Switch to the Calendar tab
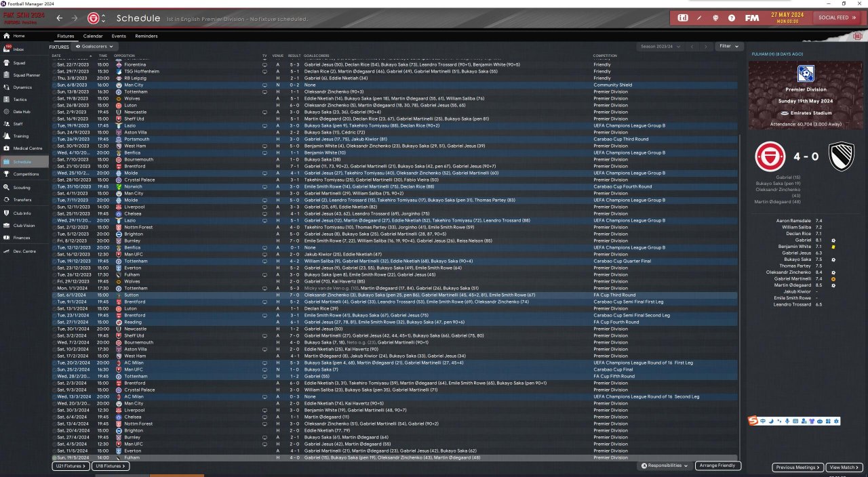The image size is (868, 477). point(93,36)
